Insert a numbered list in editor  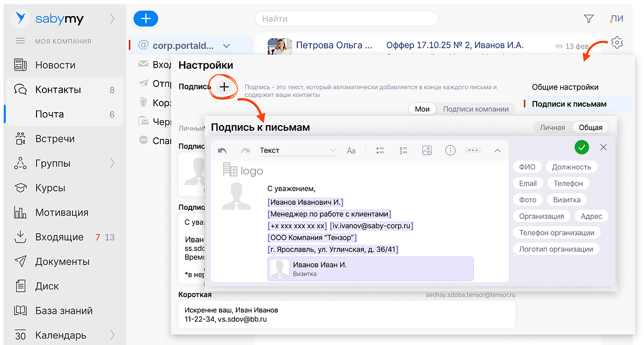(404, 151)
